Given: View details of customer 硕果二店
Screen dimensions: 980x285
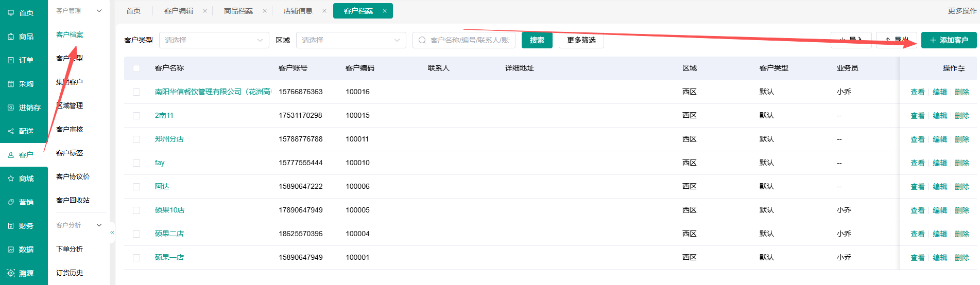Looking at the screenshot, I should [x=918, y=234].
